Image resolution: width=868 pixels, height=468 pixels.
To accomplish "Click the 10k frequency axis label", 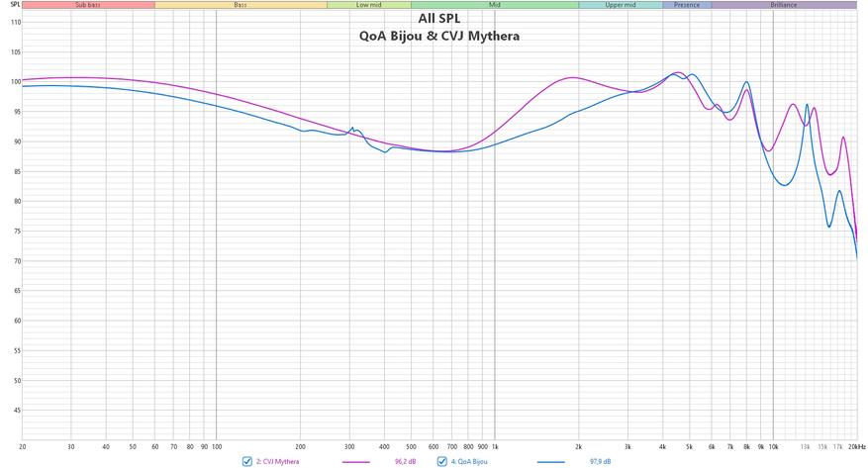I will click(773, 446).
